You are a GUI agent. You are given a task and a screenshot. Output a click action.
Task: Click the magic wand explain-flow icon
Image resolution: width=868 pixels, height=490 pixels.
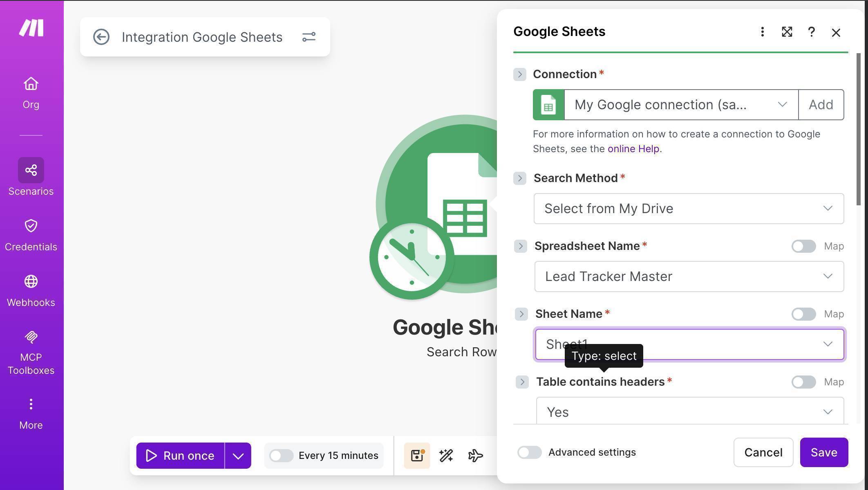click(x=445, y=455)
